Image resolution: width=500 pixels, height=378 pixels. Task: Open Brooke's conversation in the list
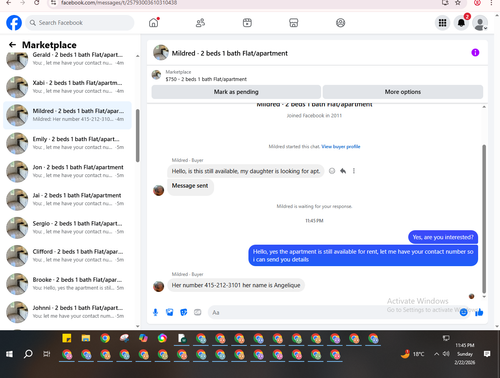67,284
